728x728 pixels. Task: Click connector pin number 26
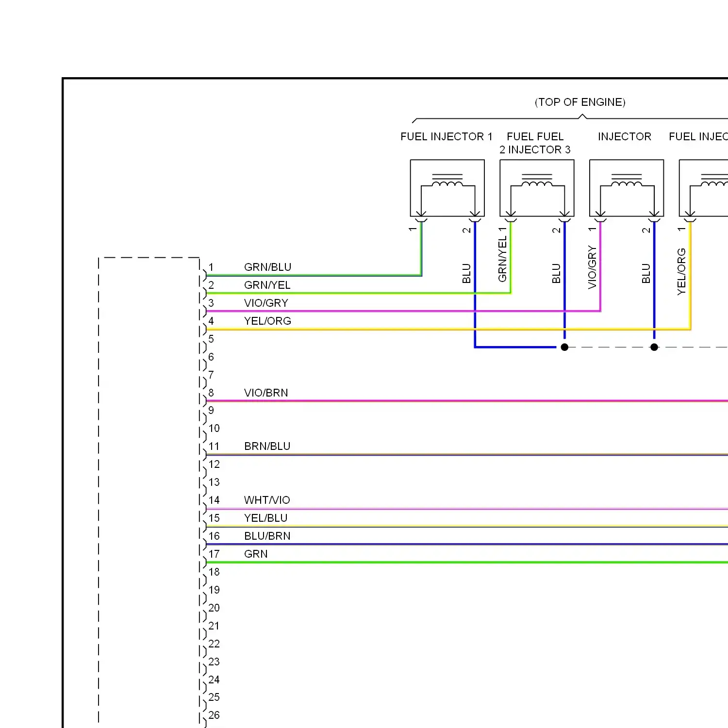pyautogui.click(x=214, y=715)
